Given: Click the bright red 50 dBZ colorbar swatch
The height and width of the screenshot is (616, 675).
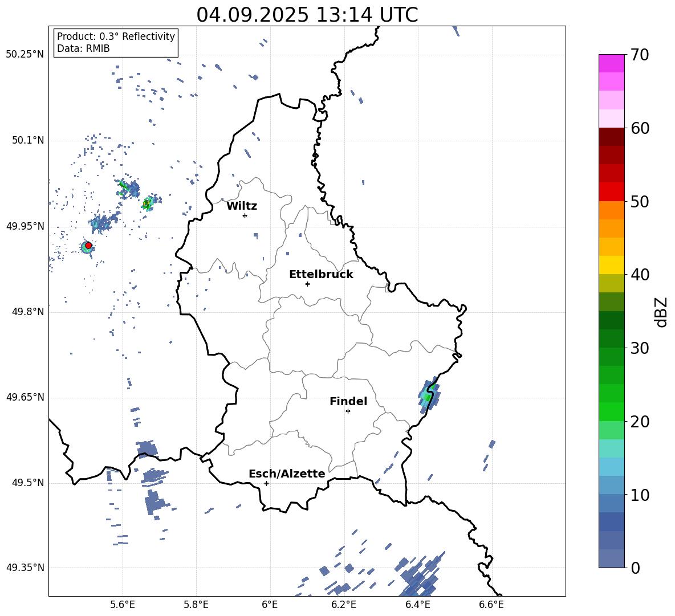Looking at the screenshot, I should (611, 192).
